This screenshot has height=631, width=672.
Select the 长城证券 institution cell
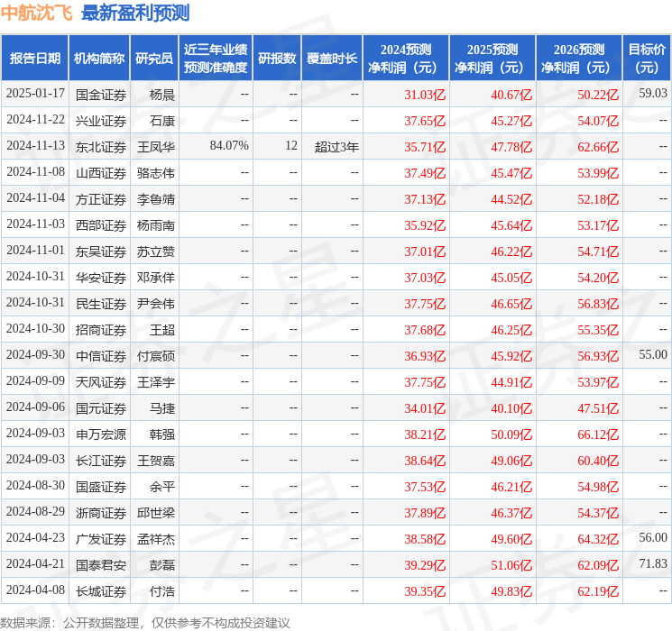99,590
